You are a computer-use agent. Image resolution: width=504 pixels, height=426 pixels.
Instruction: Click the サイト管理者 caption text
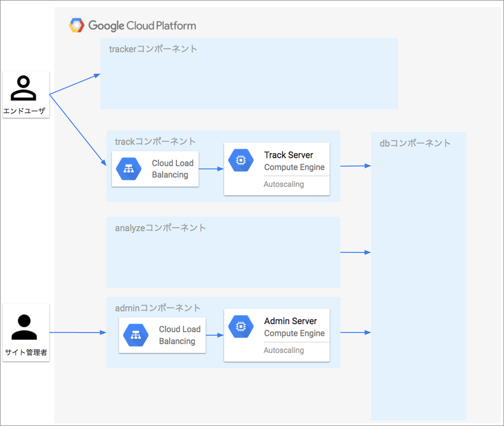tap(26, 352)
